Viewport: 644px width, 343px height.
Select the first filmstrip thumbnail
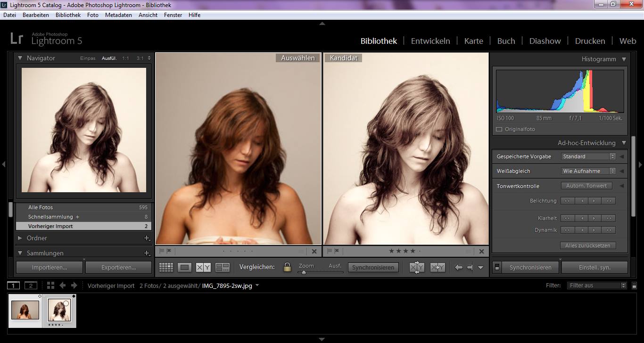point(25,310)
